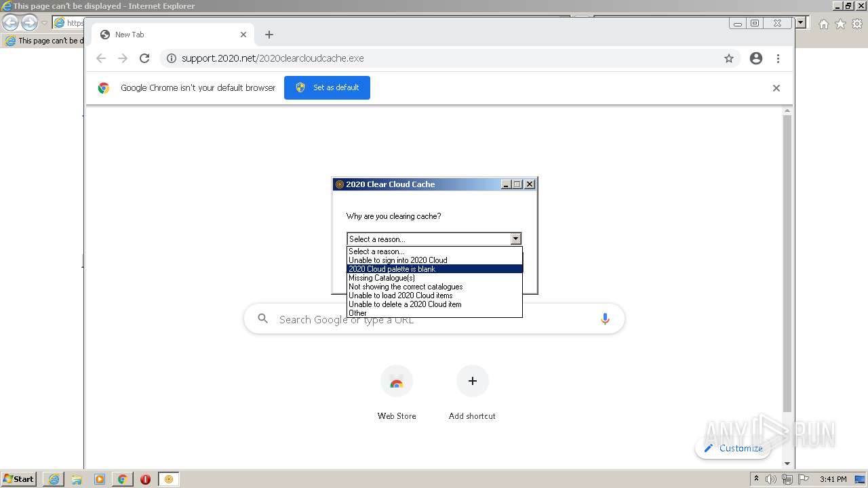The image size is (868, 488).
Task: Open Internet Explorer tools gear
Action: [x=857, y=24]
